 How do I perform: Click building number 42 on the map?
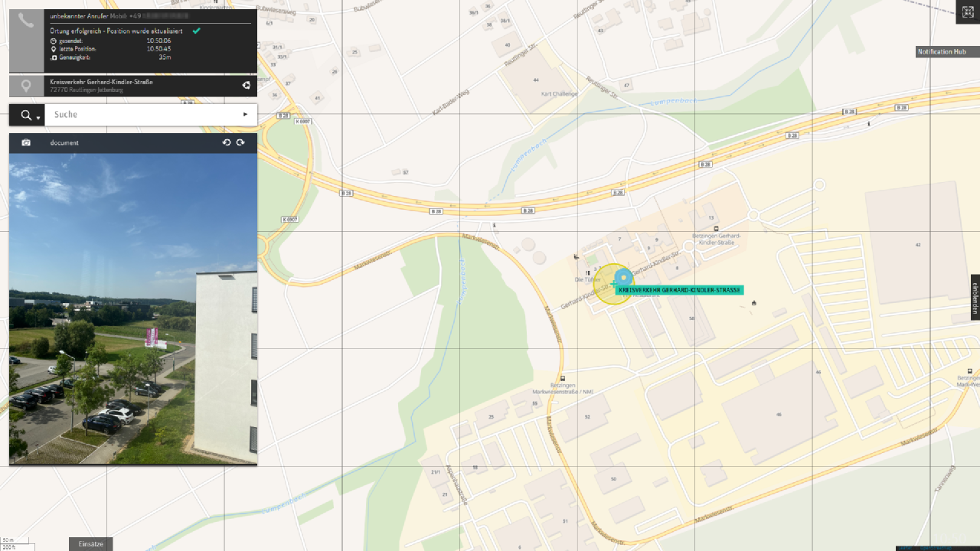pyautogui.click(x=917, y=244)
